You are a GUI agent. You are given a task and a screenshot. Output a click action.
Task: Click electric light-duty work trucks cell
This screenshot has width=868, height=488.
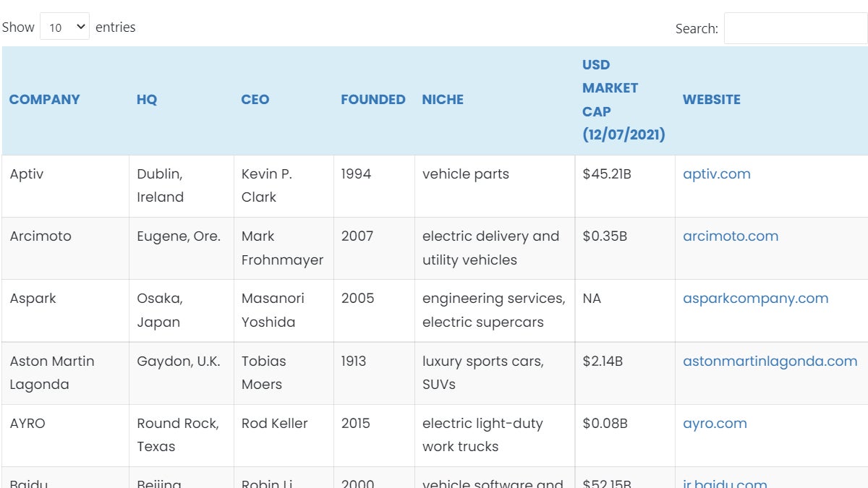pyautogui.click(x=495, y=435)
